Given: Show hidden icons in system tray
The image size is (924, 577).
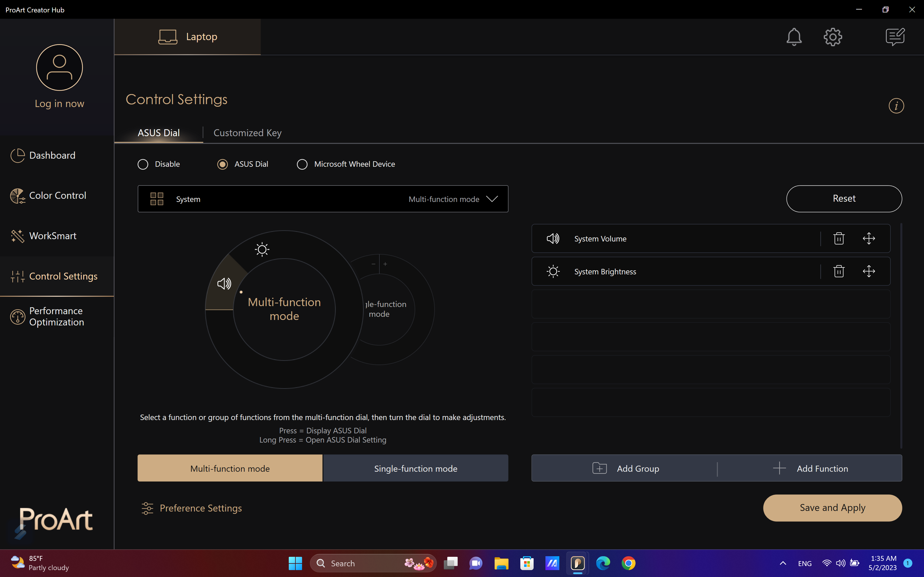Looking at the screenshot, I should (x=783, y=563).
